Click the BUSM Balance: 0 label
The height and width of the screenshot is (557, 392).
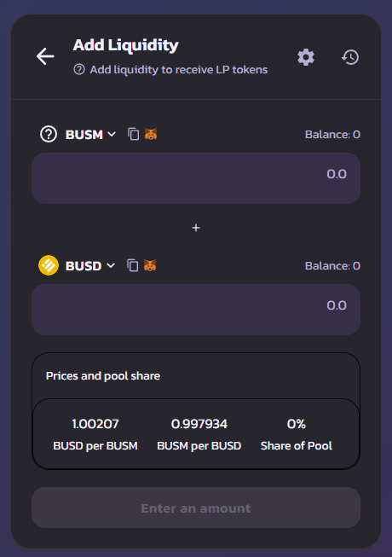(x=332, y=135)
